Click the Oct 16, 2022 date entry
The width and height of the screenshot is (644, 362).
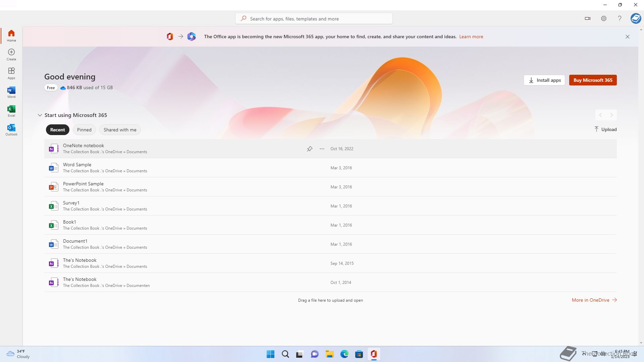pyautogui.click(x=342, y=148)
